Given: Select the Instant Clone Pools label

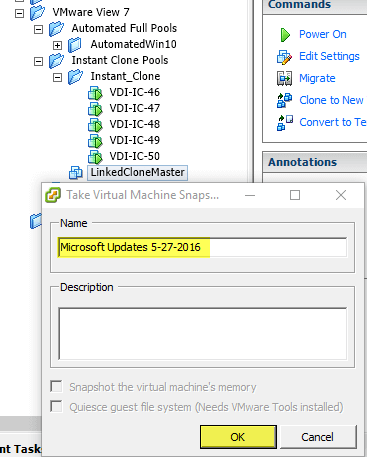Looking at the screenshot, I should pos(120,60).
